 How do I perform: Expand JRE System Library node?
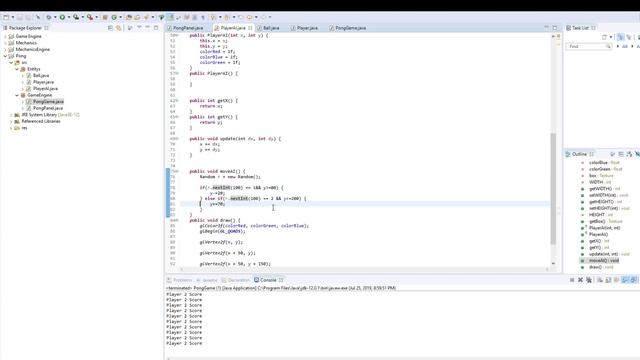pos(11,115)
